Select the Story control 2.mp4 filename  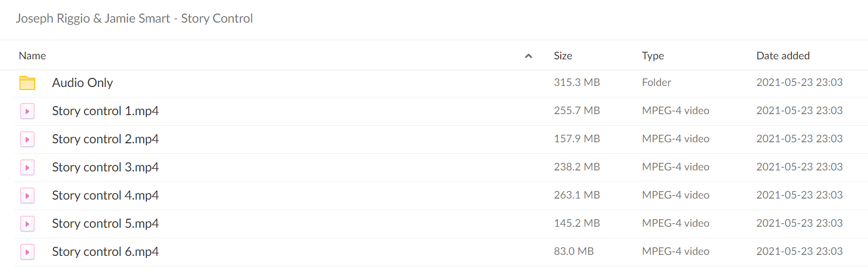pyautogui.click(x=106, y=139)
